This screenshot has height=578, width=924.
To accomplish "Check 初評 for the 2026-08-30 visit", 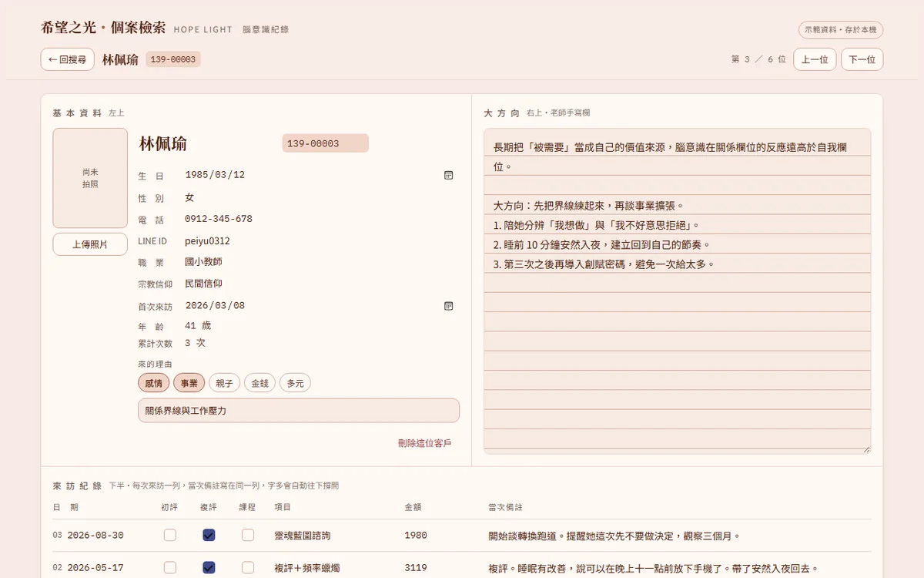I will tap(170, 535).
